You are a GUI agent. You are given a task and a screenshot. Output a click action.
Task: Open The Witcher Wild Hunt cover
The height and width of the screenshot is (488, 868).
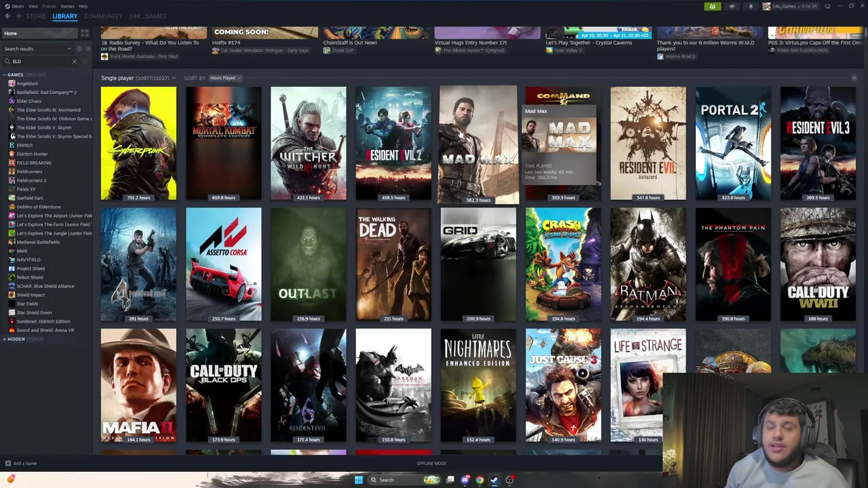point(308,143)
